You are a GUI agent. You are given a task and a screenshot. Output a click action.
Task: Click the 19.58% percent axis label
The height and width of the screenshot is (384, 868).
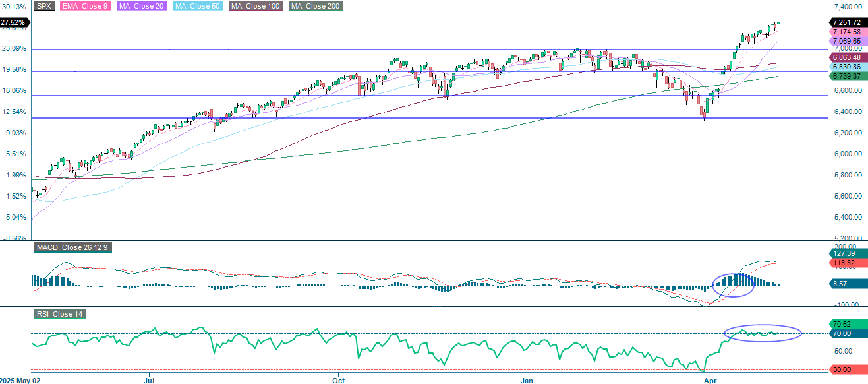coord(14,70)
